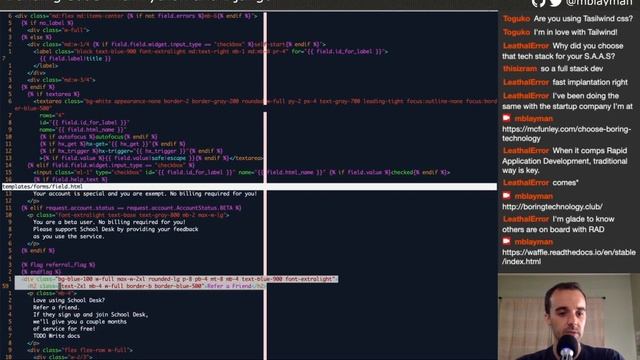Click the '{% if no_label %}' template line

[x=47, y=23]
